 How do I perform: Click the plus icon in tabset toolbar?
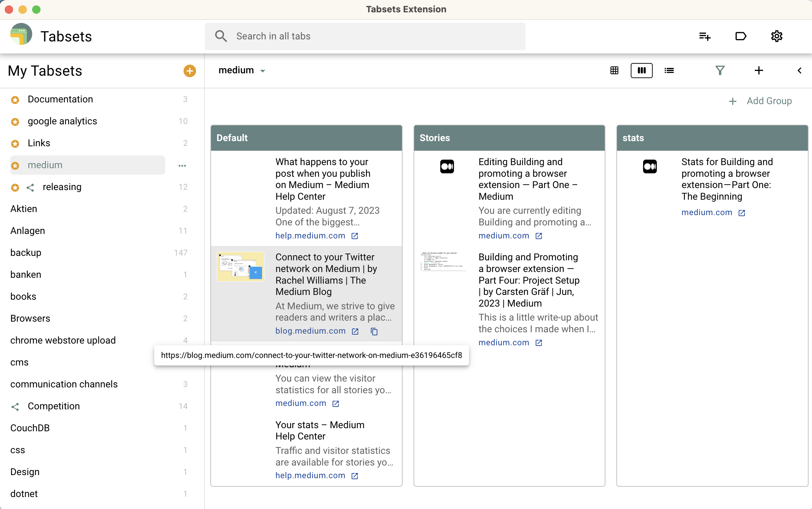(x=759, y=71)
